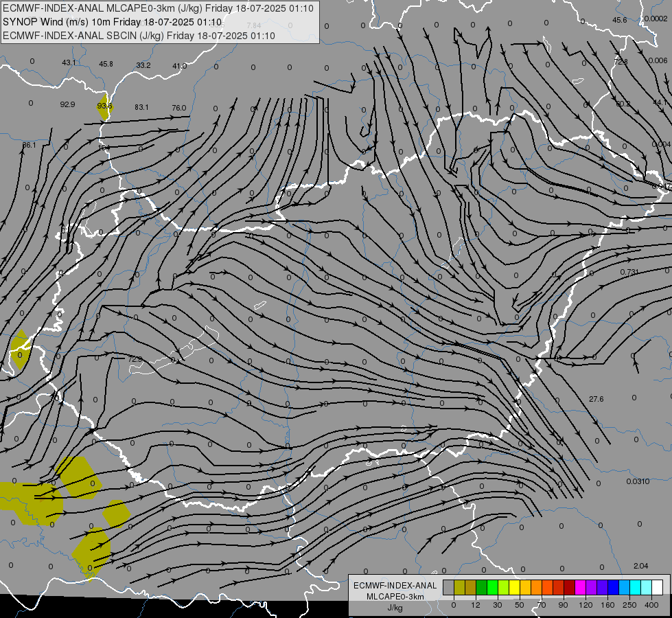This screenshot has width=672, height=618.
Task: Click the legend scale label 12
Action: [476, 605]
